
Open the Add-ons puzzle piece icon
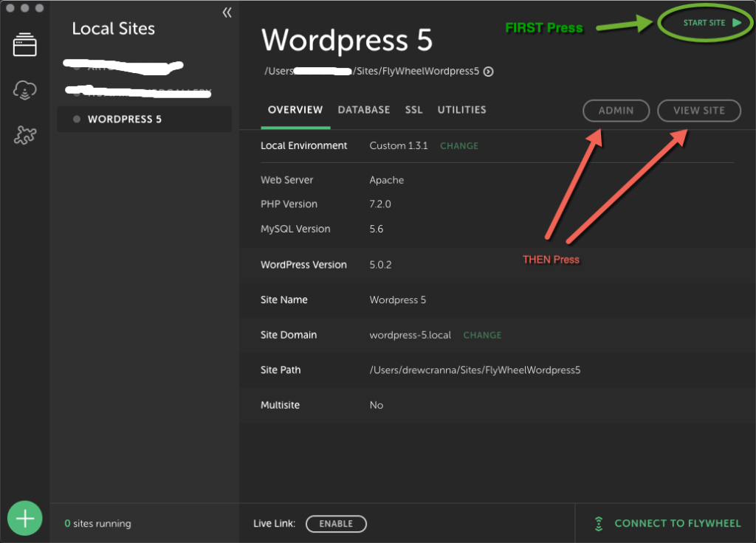pos(25,135)
